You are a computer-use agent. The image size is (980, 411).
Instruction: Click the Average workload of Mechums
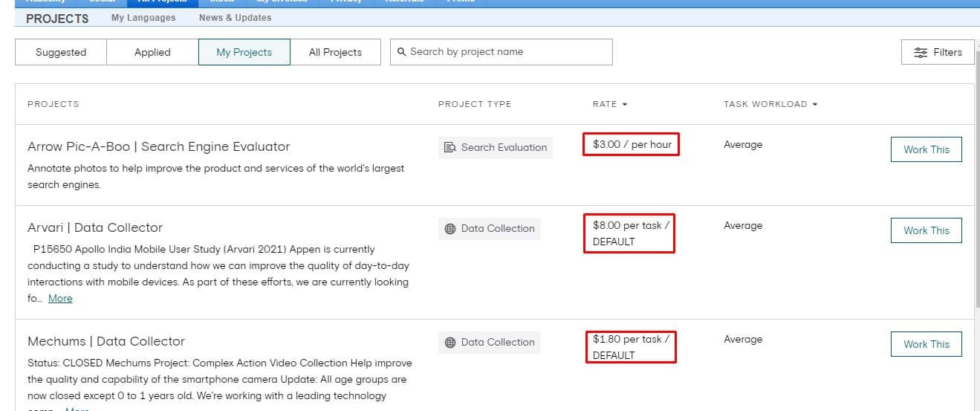pyautogui.click(x=743, y=340)
